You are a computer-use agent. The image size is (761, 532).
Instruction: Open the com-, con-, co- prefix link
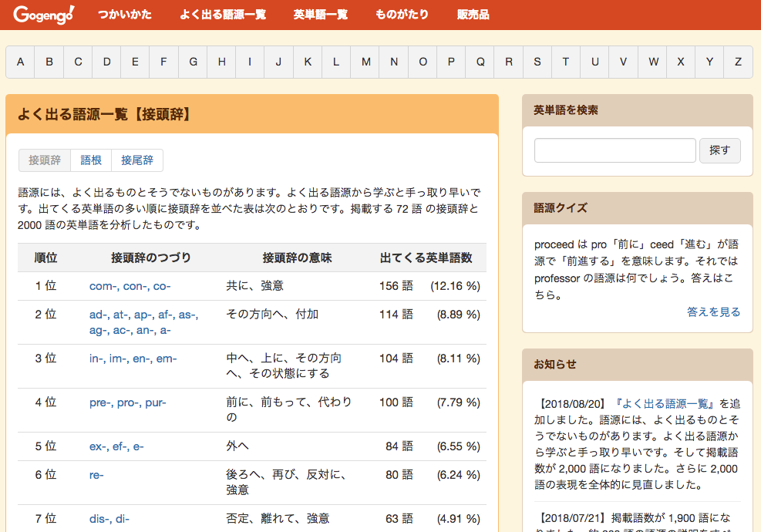coord(130,286)
